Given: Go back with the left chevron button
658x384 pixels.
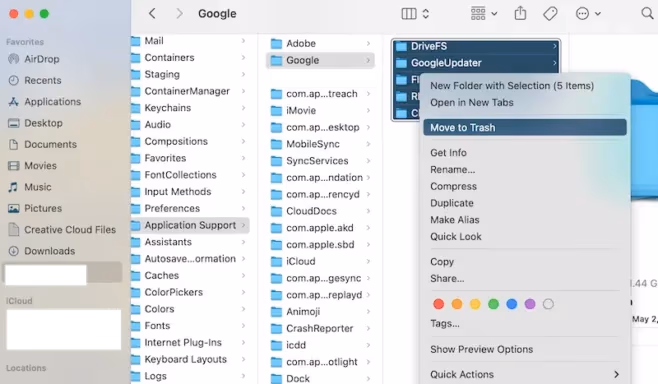Looking at the screenshot, I should [x=152, y=13].
